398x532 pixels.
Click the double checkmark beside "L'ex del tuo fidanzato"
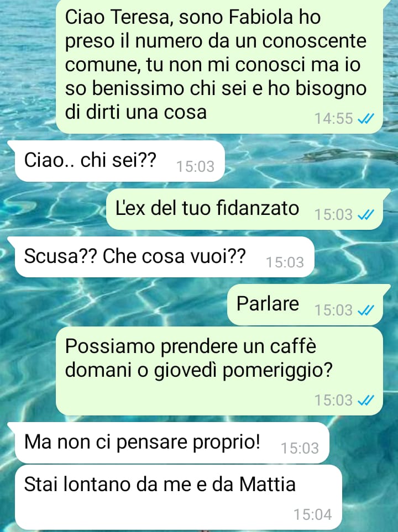(366, 214)
